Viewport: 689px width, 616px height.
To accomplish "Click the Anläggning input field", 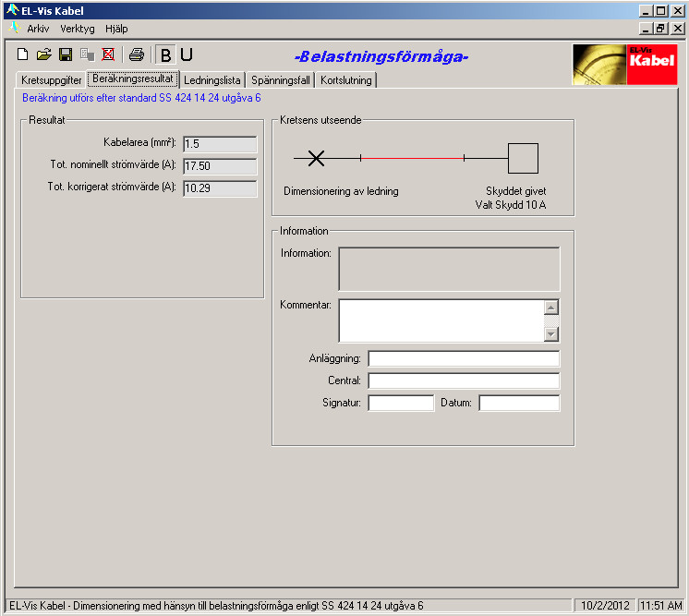I will pos(464,358).
